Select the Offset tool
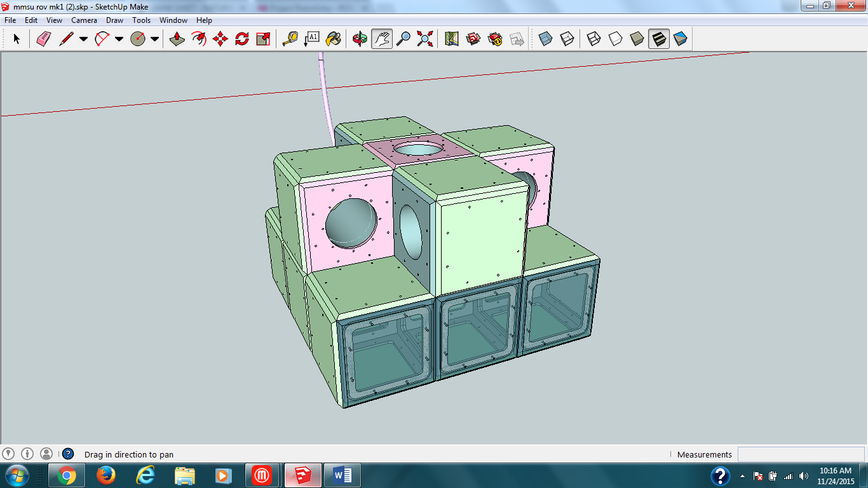The width and height of the screenshot is (868, 488). [x=199, y=39]
